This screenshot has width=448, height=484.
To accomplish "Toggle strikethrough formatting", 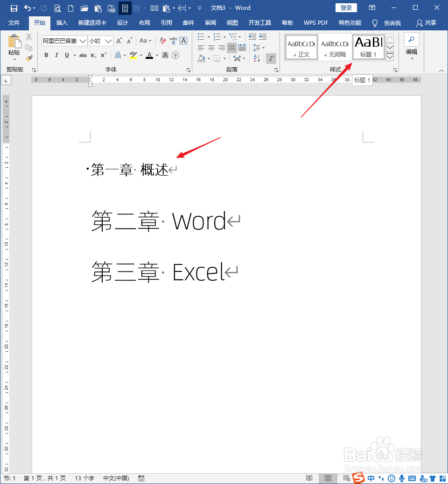I will (83, 55).
